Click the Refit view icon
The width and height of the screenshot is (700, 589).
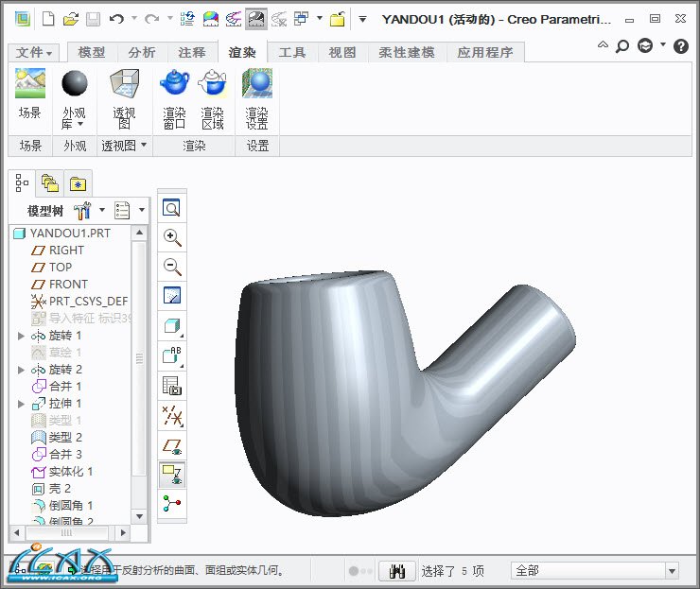click(x=172, y=208)
